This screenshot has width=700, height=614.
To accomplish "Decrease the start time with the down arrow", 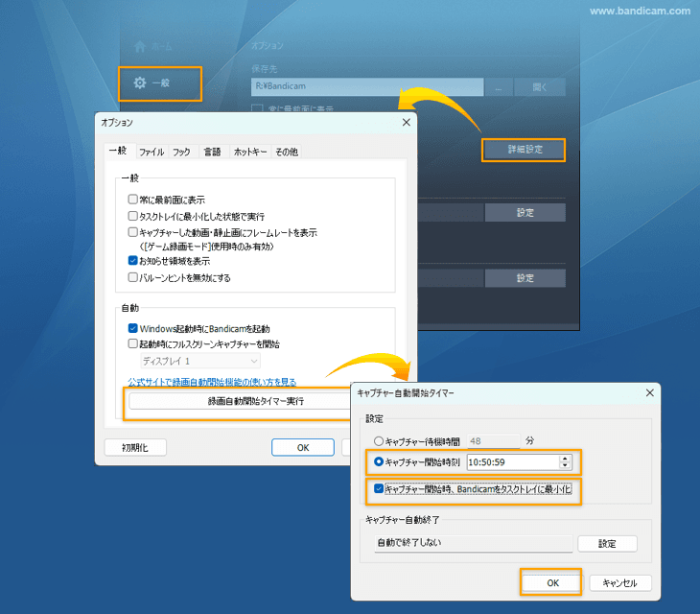I will 565,466.
